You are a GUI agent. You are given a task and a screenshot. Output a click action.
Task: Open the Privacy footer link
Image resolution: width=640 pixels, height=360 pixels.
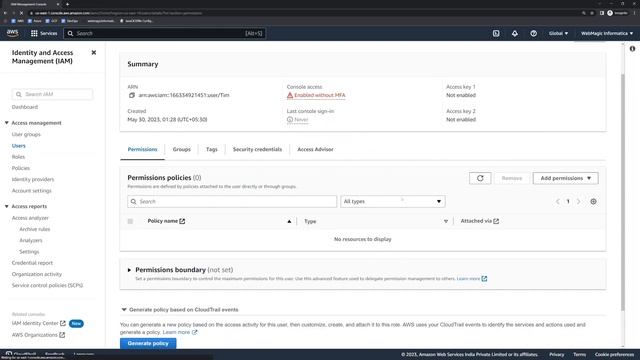pos(556,354)
